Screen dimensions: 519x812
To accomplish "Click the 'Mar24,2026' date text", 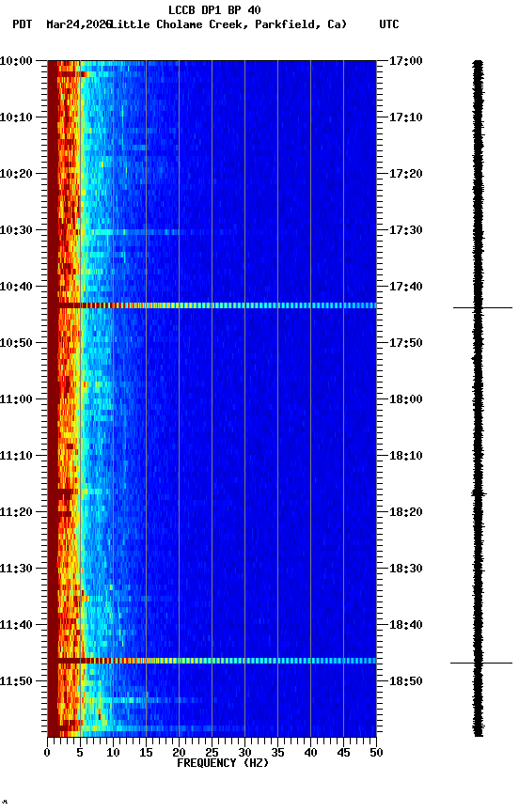I will pyautogui.click(x=79, y=24).
